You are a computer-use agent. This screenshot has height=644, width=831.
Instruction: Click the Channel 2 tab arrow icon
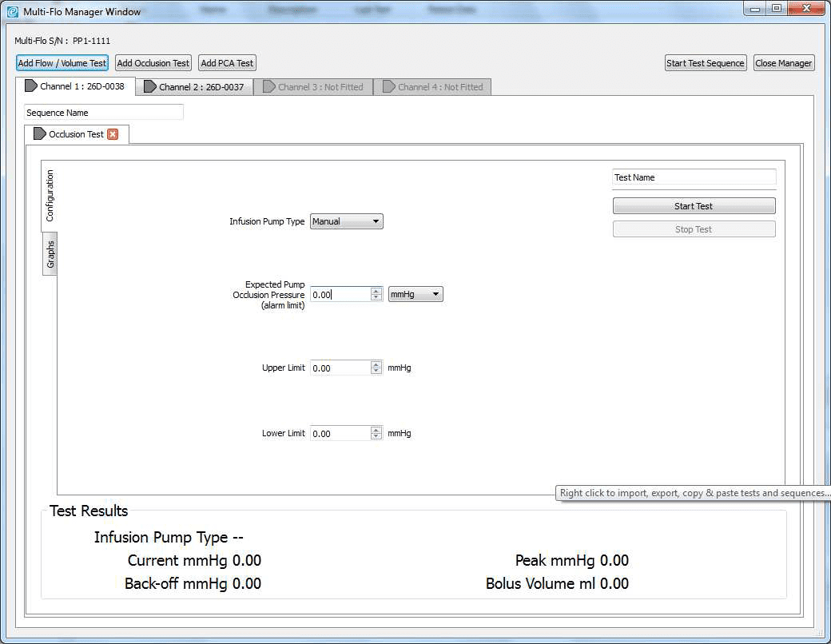[x=150, y=87]
